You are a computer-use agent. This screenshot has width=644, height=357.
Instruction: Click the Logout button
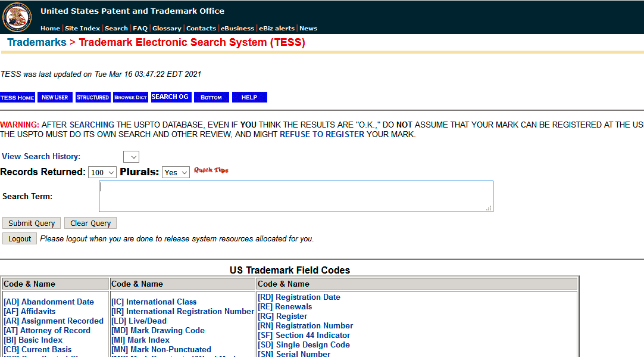tap(20, 238)
